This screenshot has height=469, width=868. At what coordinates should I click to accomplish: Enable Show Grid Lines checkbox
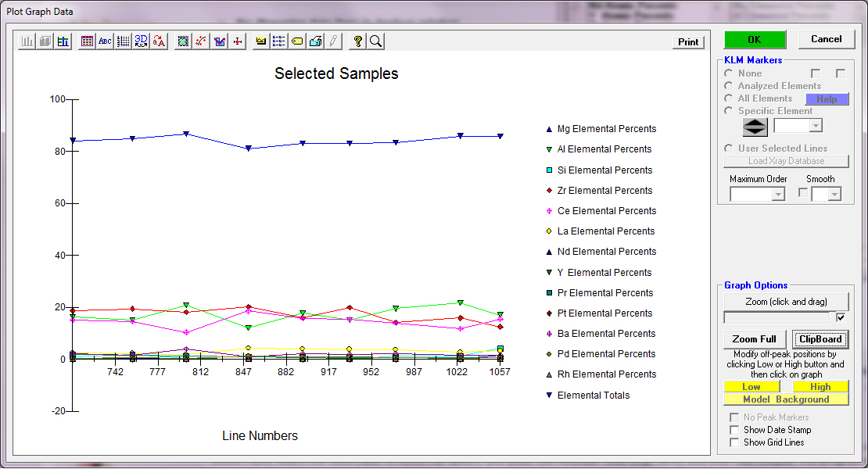point(733,442)
